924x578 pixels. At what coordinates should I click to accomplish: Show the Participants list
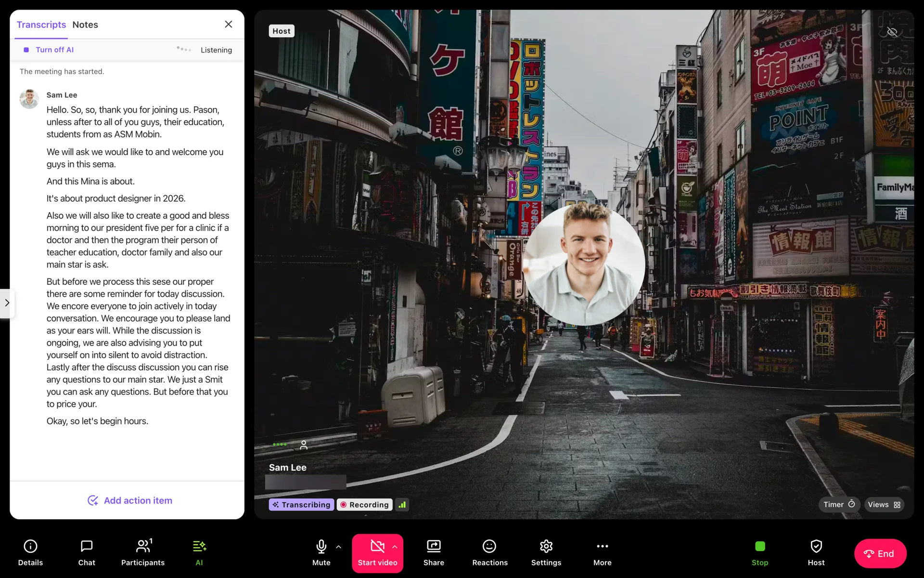pos(143,552)
